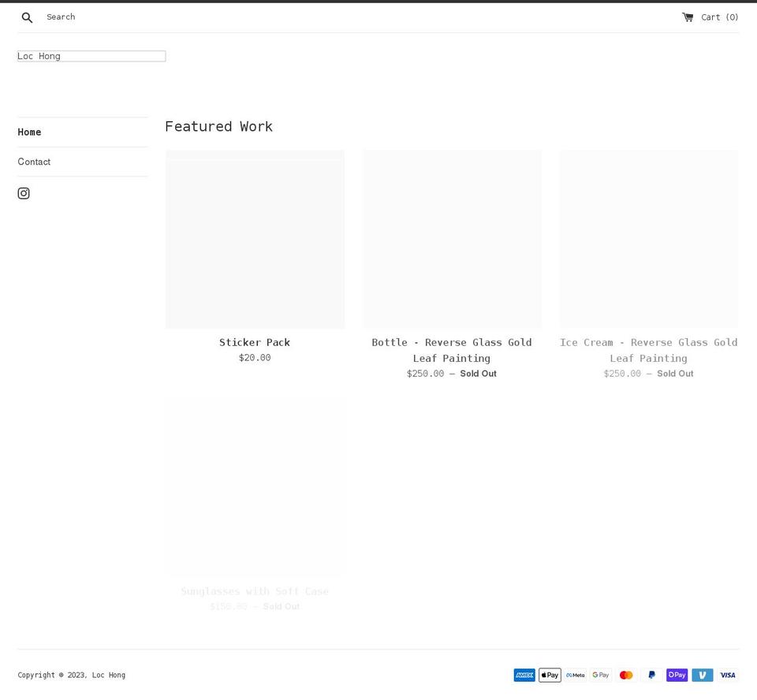Open the Instagram social icon
757x700 pixels.
(24, 193)
